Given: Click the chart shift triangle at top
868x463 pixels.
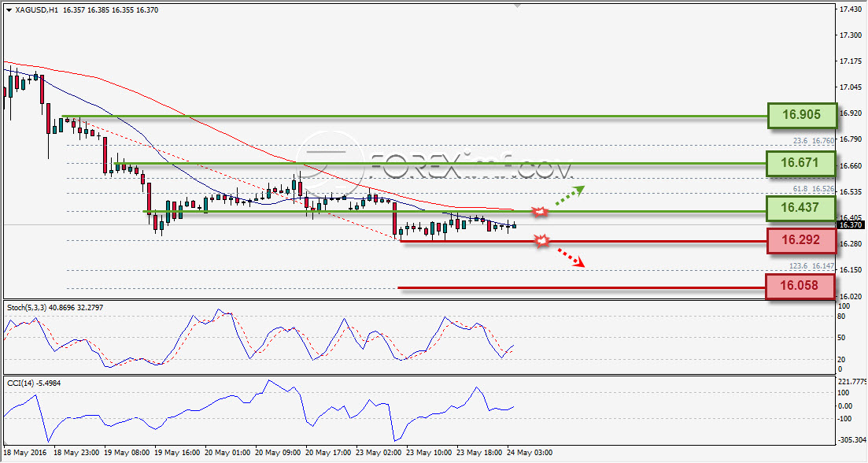Looking at the screenshot, I should point(517,6).
